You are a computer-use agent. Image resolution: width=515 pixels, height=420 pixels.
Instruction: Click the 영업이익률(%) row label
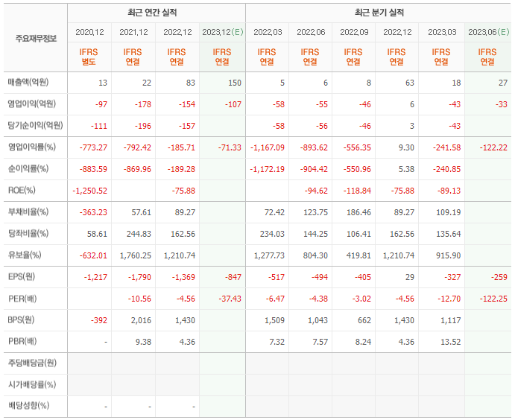32,147
